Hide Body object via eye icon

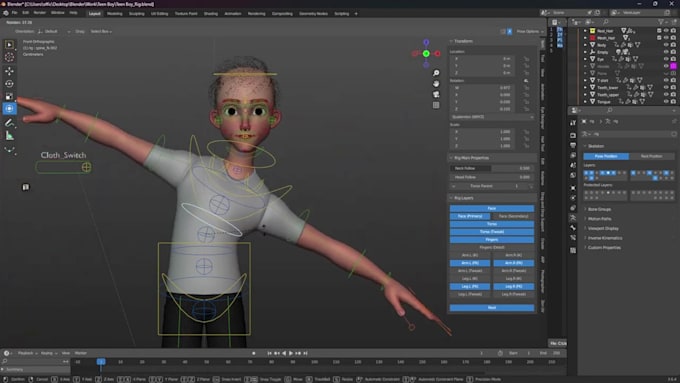(x=666, y=45)
